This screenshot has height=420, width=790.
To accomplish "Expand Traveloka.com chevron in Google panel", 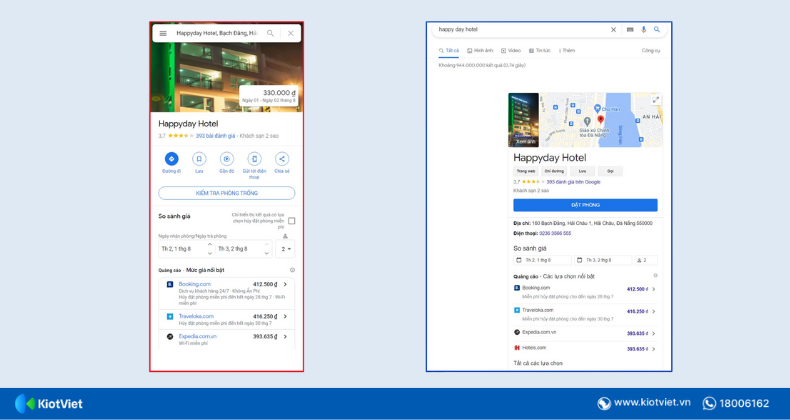I will (653, 312).
